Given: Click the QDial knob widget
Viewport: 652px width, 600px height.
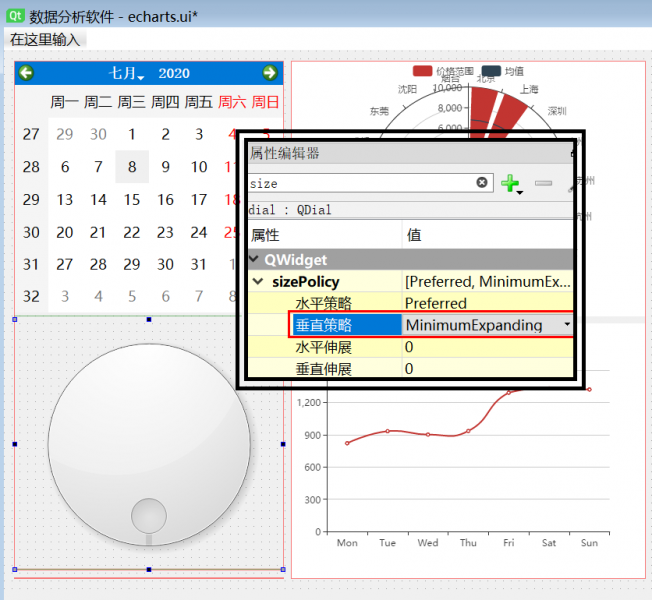Looking at the screenshot, I should point(149,443).
